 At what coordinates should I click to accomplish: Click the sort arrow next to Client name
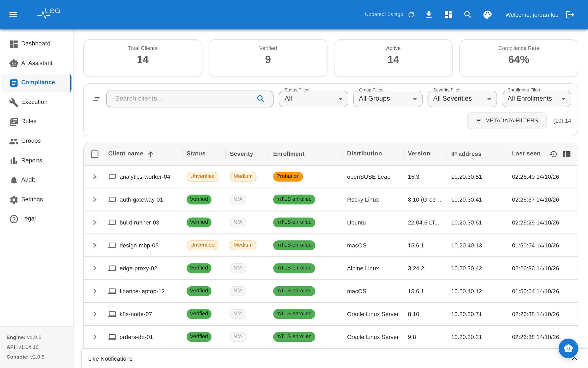151,154
